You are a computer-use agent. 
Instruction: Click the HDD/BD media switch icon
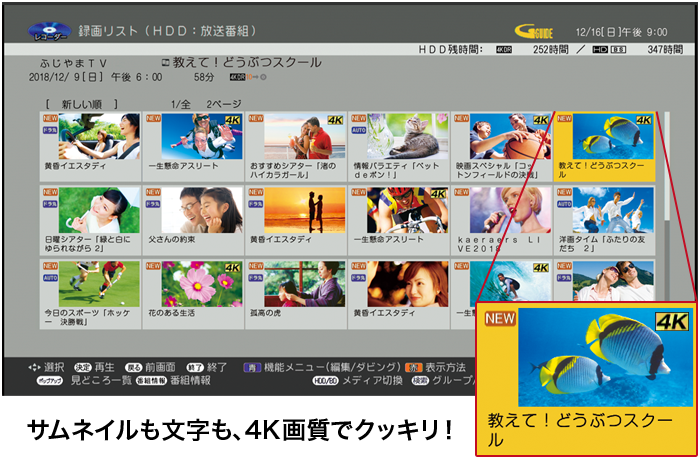coord(325,381)
